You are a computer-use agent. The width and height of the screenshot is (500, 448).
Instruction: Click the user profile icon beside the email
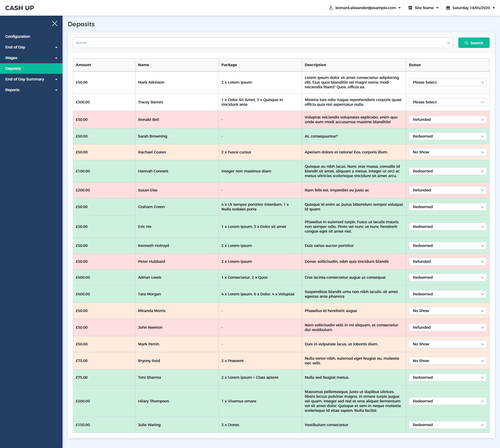(x=331, y=8)
